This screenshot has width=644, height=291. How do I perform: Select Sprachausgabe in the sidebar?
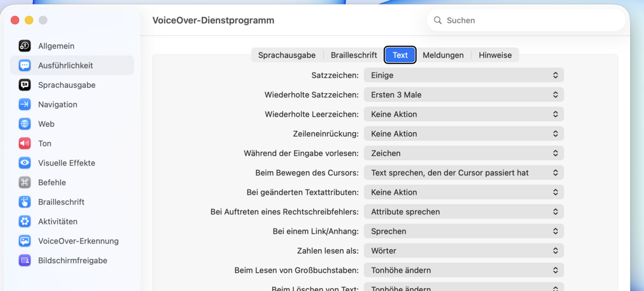[72, 85]
